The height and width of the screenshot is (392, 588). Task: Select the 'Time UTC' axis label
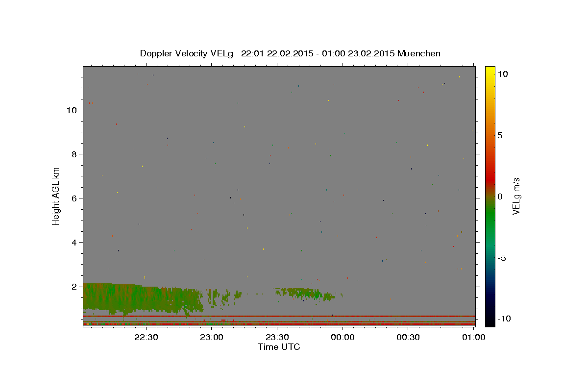(x=279, y=347)
